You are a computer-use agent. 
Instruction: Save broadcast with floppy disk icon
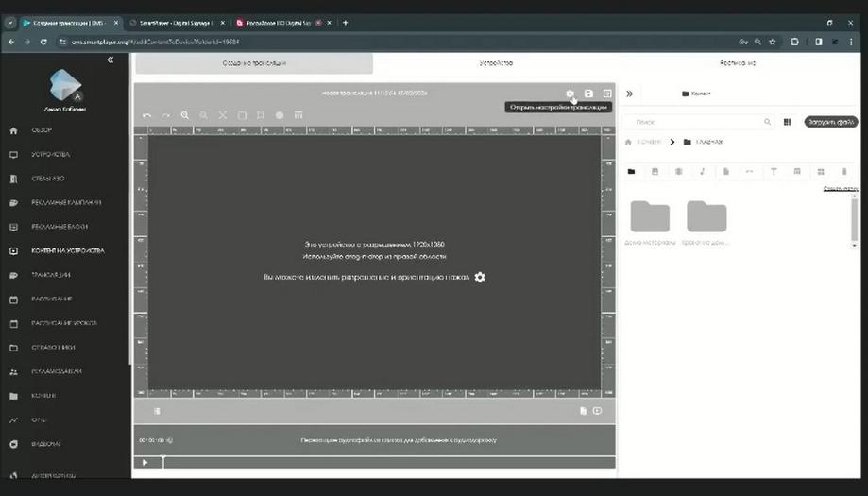pos(588,94)
